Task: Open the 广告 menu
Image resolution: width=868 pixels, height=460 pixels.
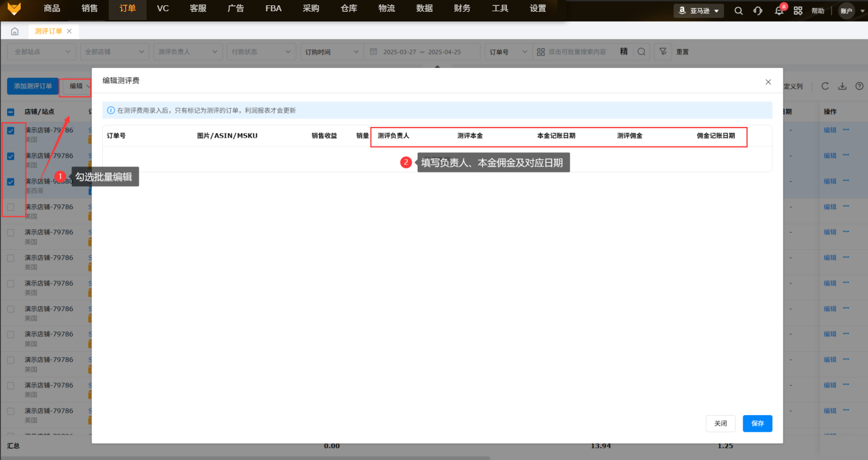Action: click(x=236, y=8)
